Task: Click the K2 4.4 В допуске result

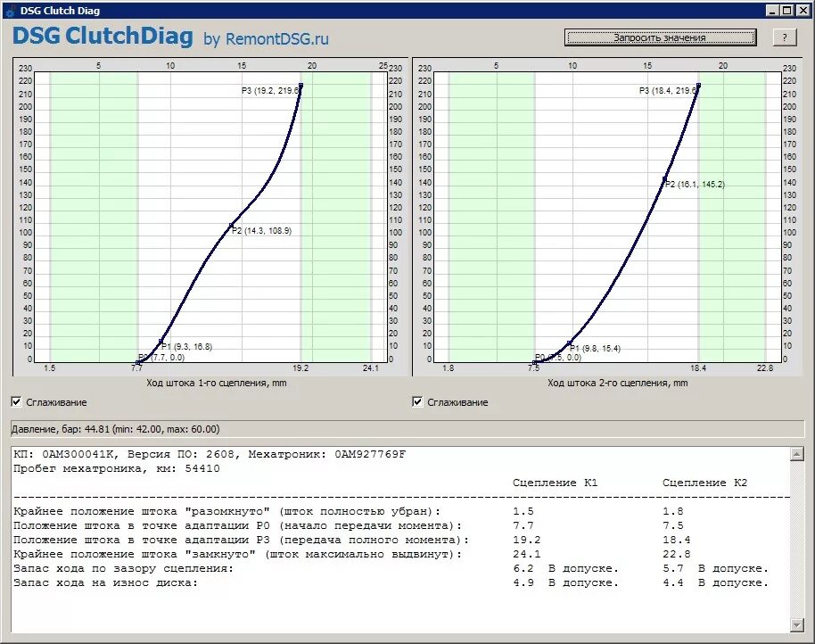Action: [716, 582]
